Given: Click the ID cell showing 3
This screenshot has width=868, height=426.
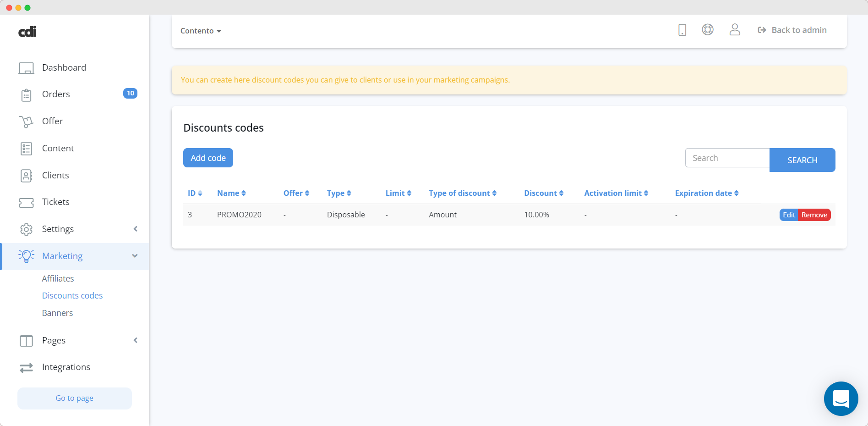Looking at the screenshot, I should (190, 215).
